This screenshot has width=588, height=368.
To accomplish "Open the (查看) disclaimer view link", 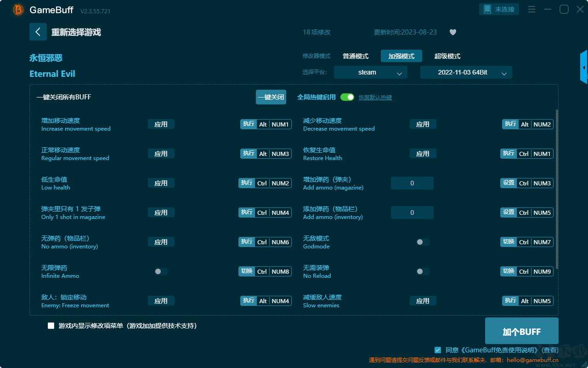I will pos(549,350).
